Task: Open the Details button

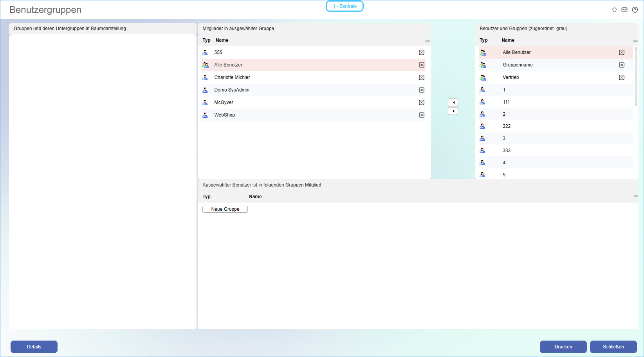Action: (x=34, y=347)
